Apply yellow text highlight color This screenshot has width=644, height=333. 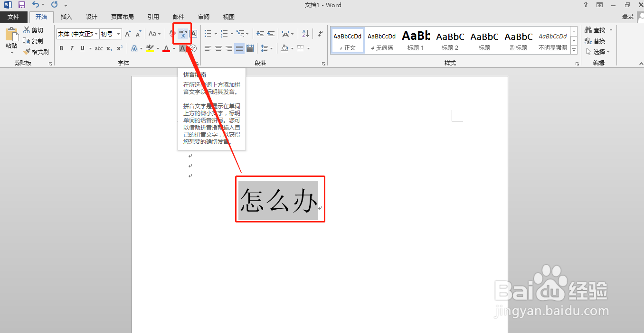coord(150,48)
